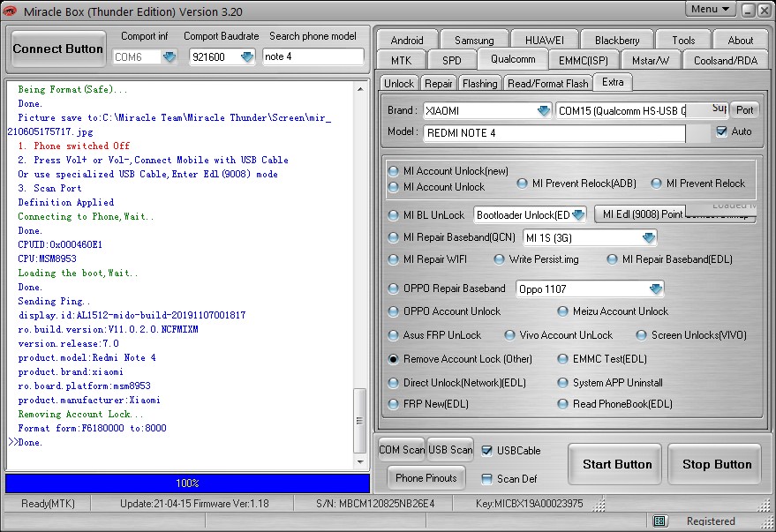Click the REDMI NOTE 4 model field
Image resolution: width=776 pixels, height=532 pixels.
[x=554, y=133]
